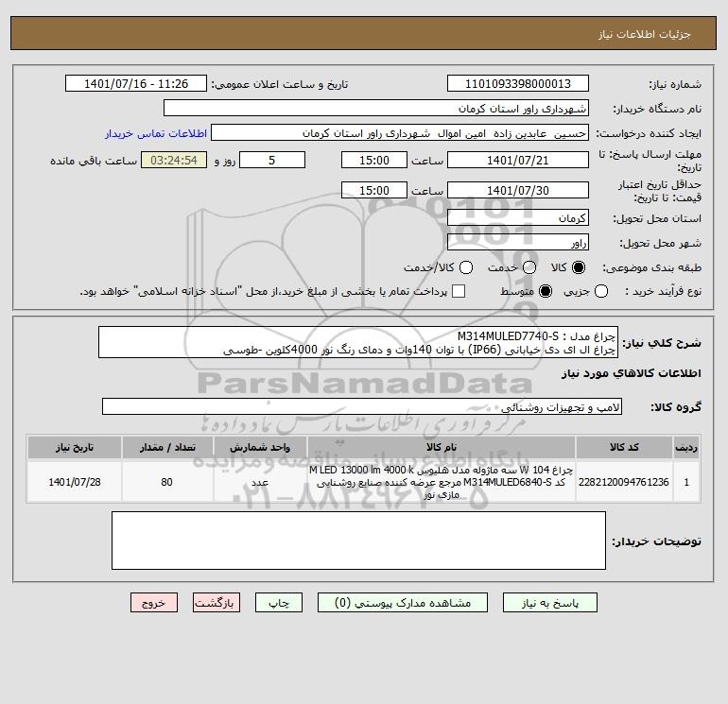Click the unit cell عدد

point(260,482)
